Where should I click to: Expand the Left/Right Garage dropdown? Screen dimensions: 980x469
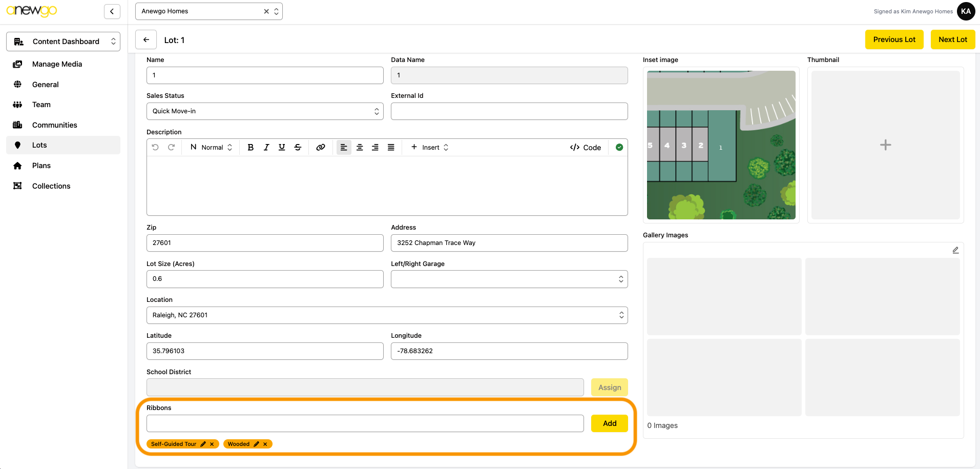click(509, 279)
